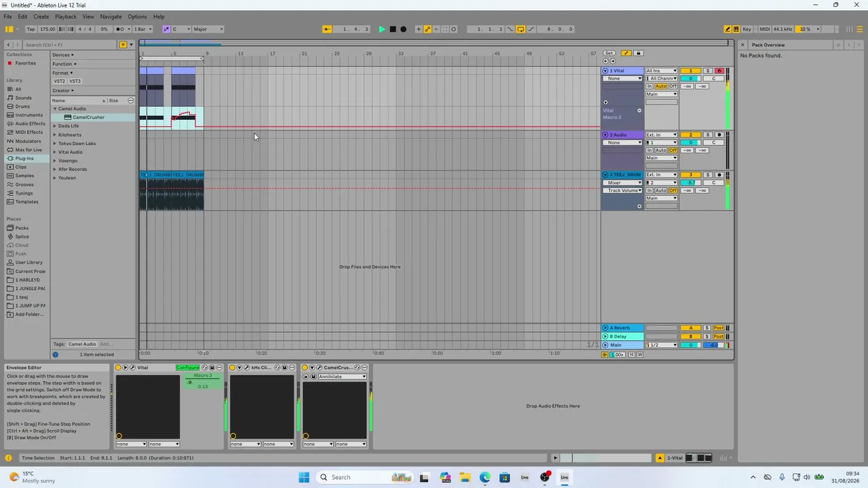Image resolution: width=868 pixels, height=488 pixels.
Task: Expand the Kilohearts plug-in folder
Action: coord(55,135)
